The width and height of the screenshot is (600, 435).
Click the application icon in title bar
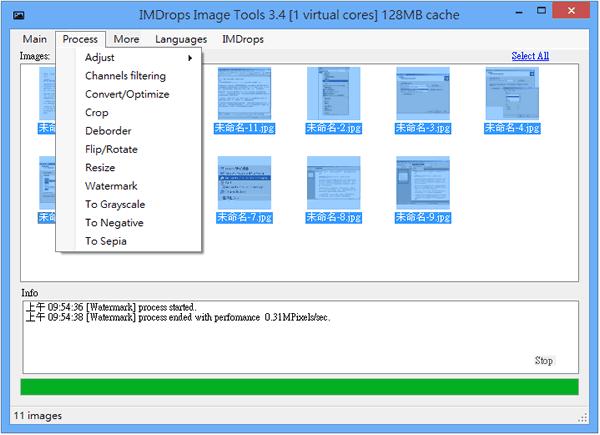pos(18,15)
